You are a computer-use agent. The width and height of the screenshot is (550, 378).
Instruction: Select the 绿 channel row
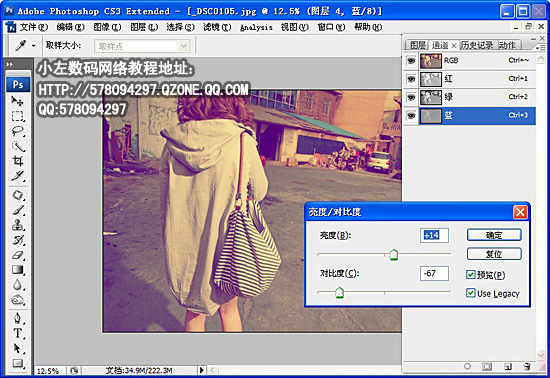477,97
